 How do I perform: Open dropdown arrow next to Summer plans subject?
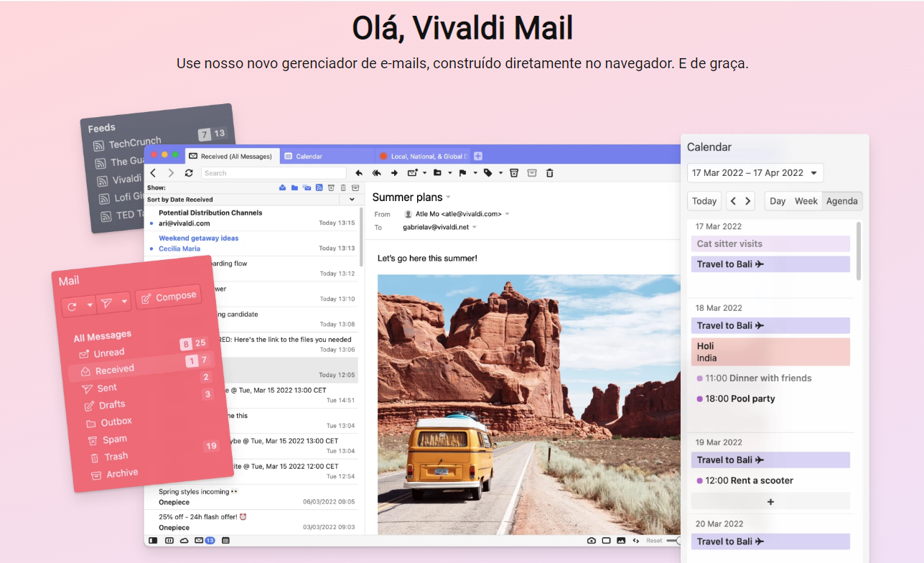click(449, 197)
